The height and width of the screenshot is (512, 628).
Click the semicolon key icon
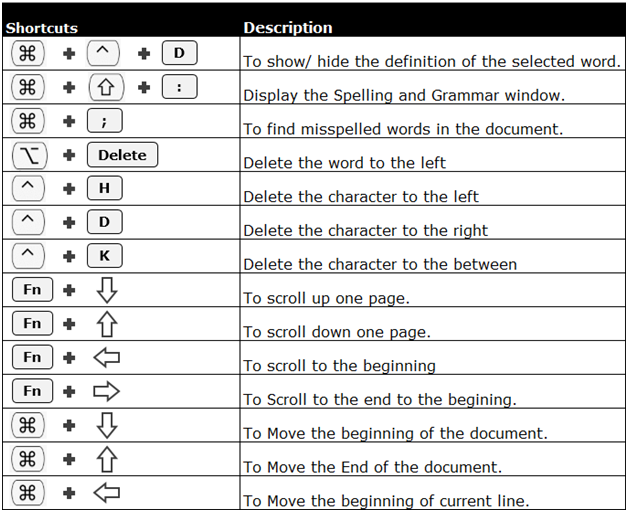point(105,121)
